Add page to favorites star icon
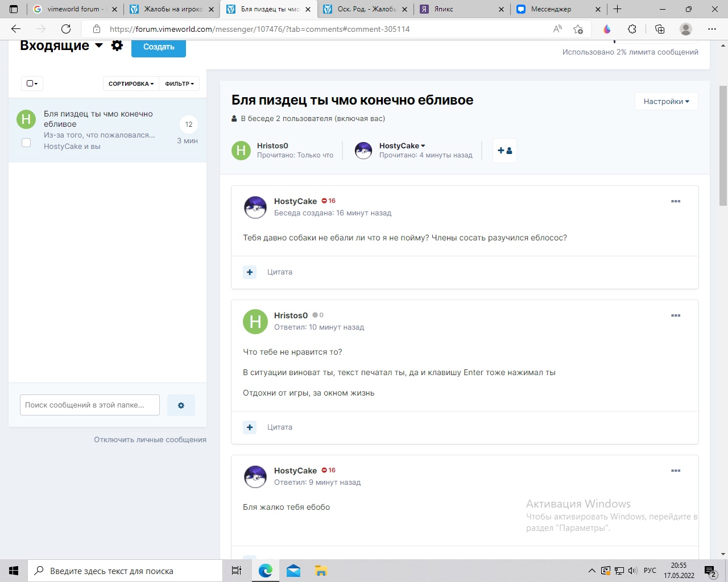Image resolution: width=728 pixels, height=582 pixels. pyautogui.click(x=578, y=29)
